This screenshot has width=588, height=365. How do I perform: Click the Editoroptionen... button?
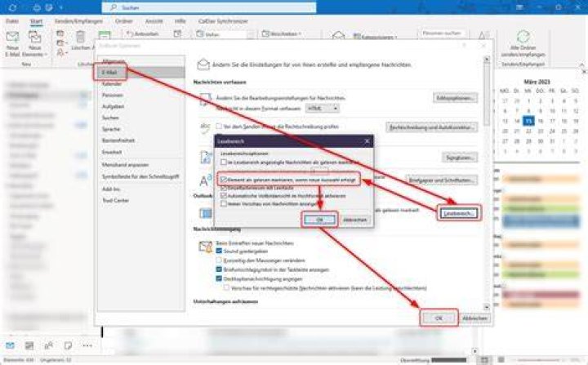[x=455, y=98]
